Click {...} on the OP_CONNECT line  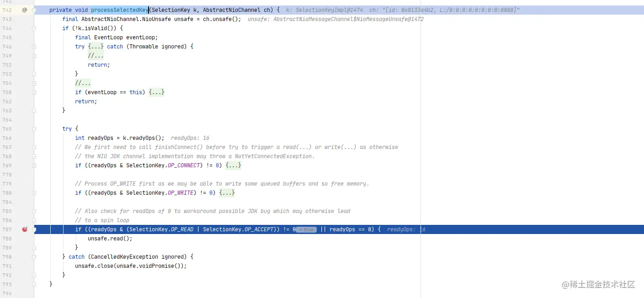233,165
